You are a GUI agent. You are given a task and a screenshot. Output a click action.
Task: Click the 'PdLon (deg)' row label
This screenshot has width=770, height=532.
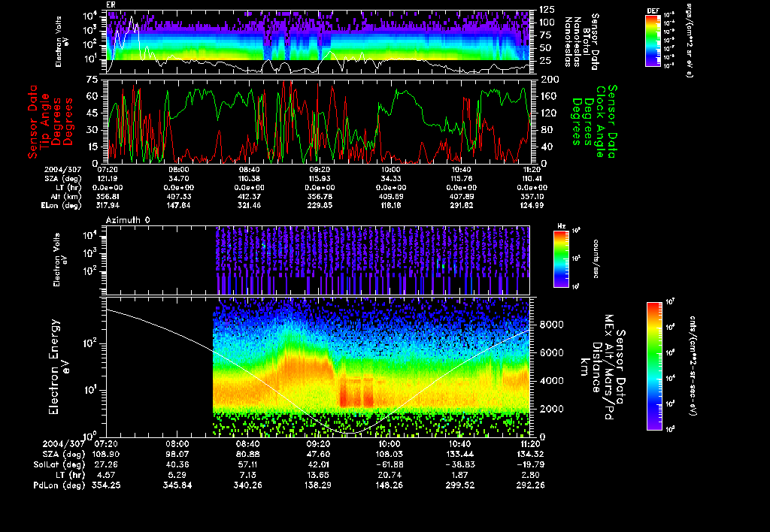point(59,485)
